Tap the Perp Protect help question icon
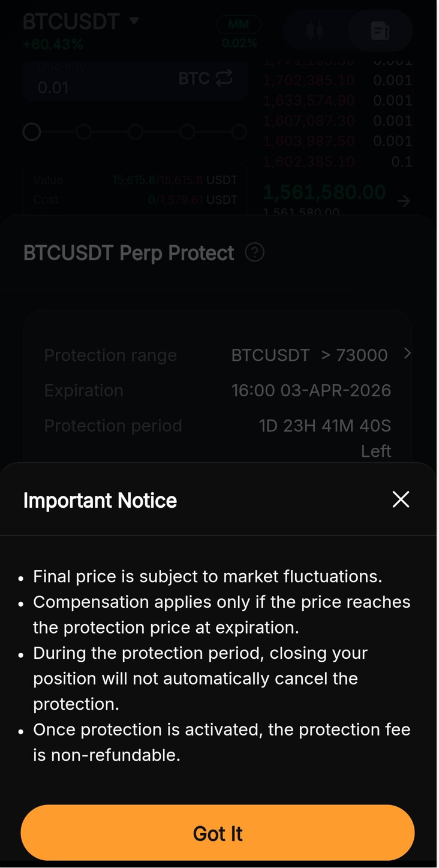 point(254,252)
